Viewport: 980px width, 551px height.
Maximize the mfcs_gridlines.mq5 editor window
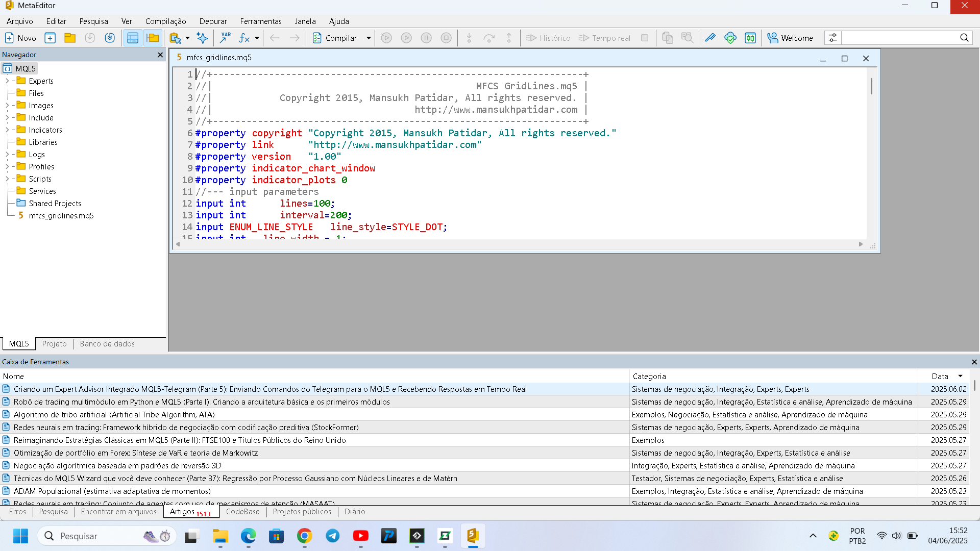[845, 58]
